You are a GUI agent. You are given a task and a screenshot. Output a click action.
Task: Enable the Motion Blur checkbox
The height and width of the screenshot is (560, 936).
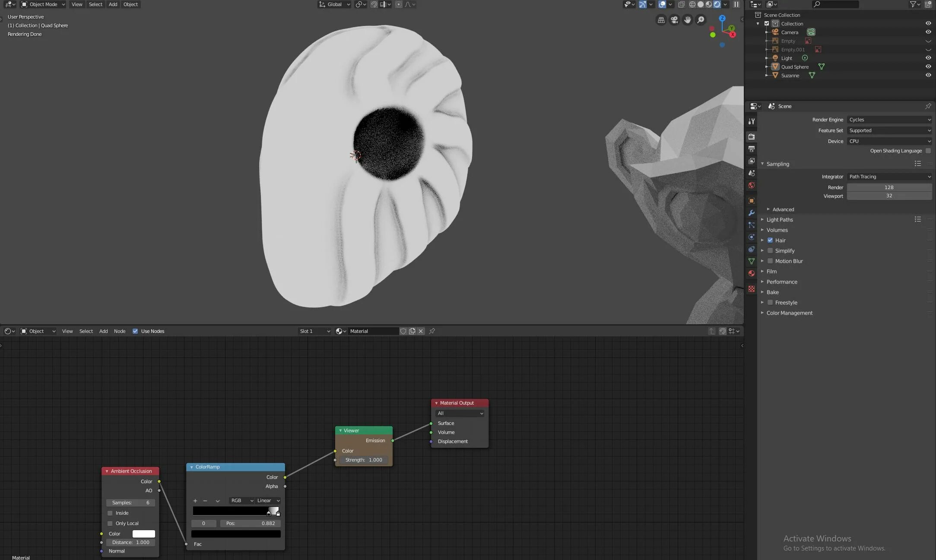[770, 261]
